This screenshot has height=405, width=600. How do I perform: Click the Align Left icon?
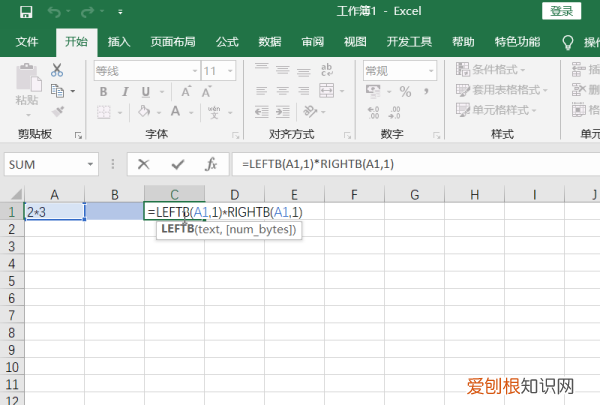(x=262, y=91)
